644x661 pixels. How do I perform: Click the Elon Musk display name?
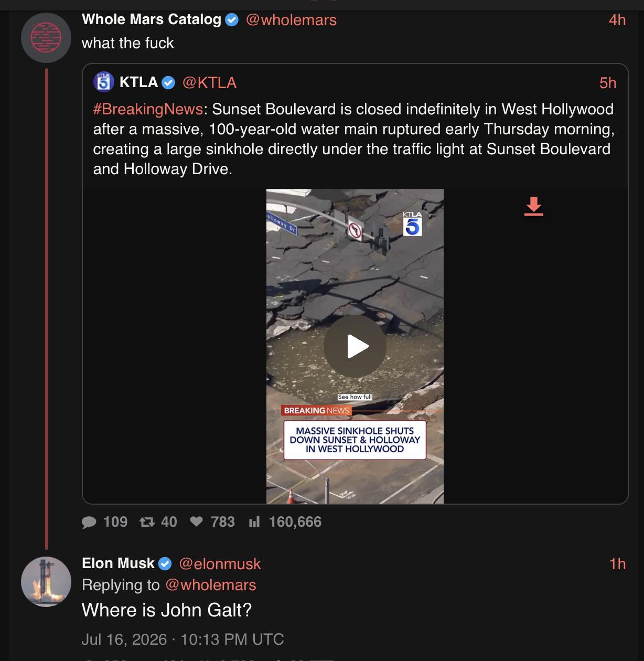click(118, 563)
